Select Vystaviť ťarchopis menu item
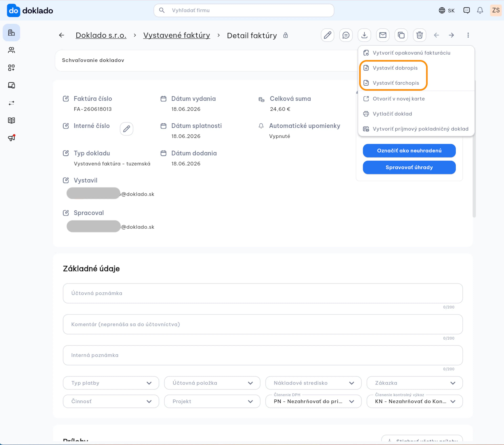Viewport: 504px width, 445px height. [416, 83]
